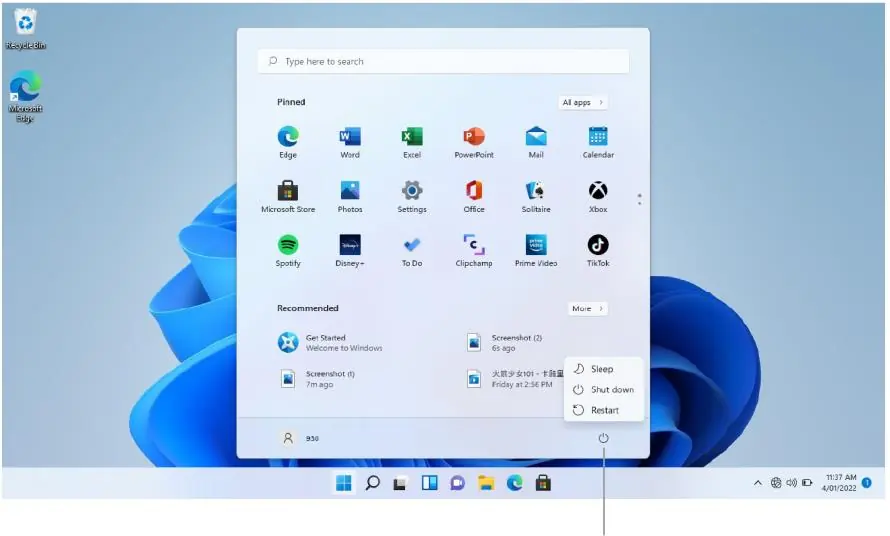Click the Type here to search box
The height and width of the screenshot is (536, 890).
tap(443, 61)
